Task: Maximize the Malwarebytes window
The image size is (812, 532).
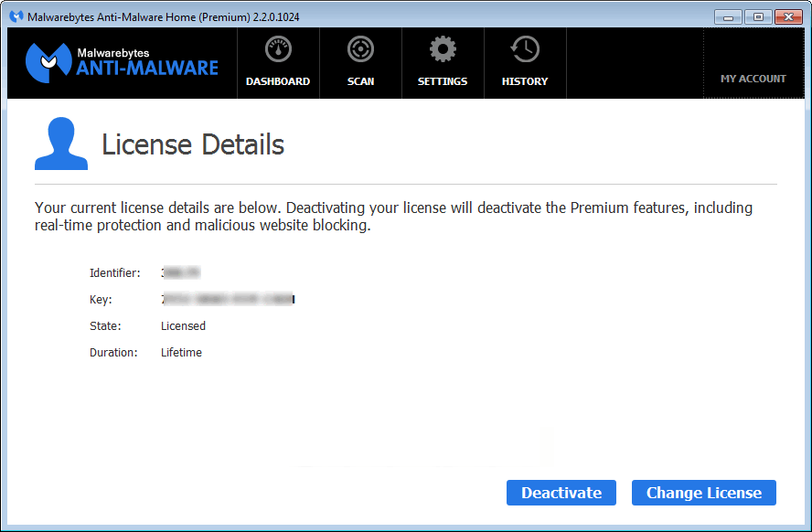Action: 758,17
